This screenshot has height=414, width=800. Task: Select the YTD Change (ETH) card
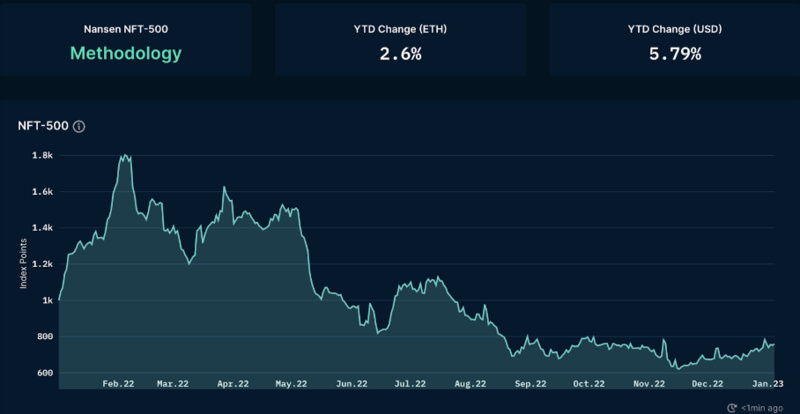(401, 40)
